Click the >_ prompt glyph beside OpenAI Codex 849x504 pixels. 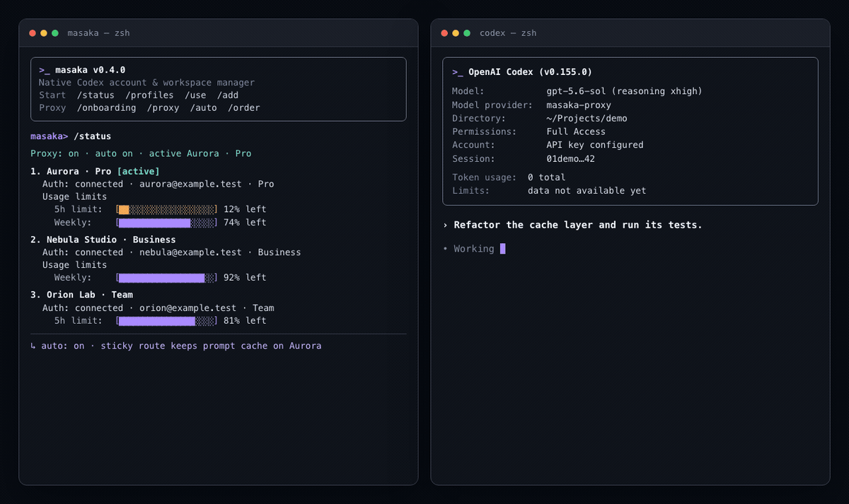(x=457, y=72)
